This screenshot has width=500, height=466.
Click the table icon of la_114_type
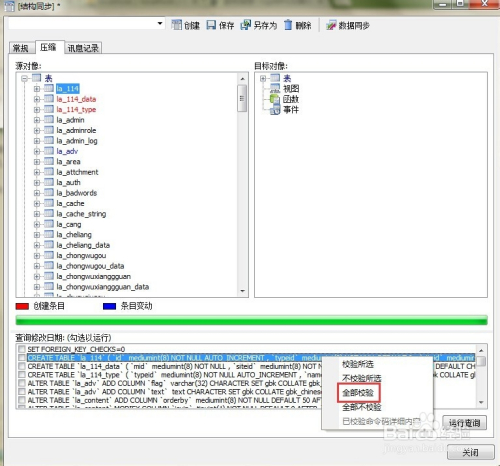(49, 109)
